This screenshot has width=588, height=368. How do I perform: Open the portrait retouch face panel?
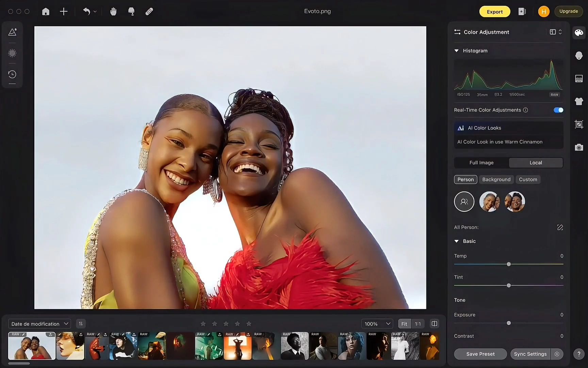(x=579, y=56)
